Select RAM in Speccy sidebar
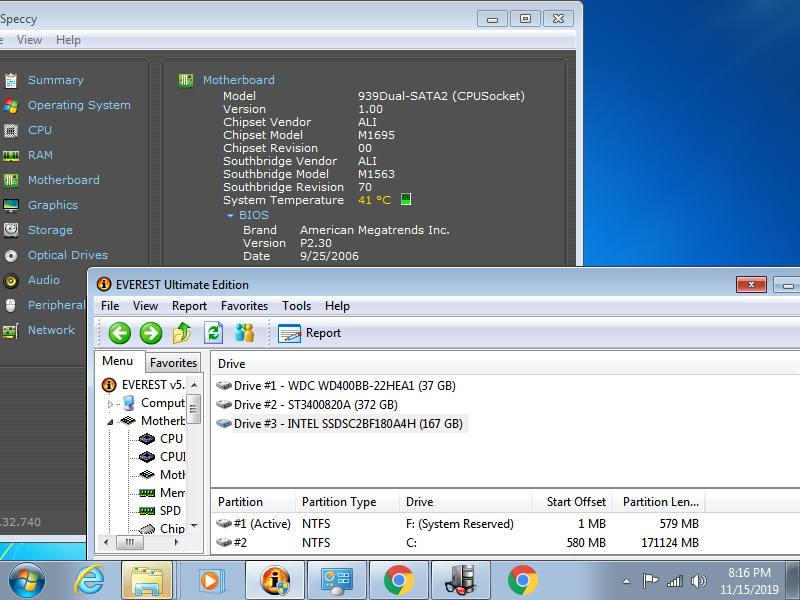Image resolution: width=800 pixels, height=600 pixels. click(x=40, y=155)
